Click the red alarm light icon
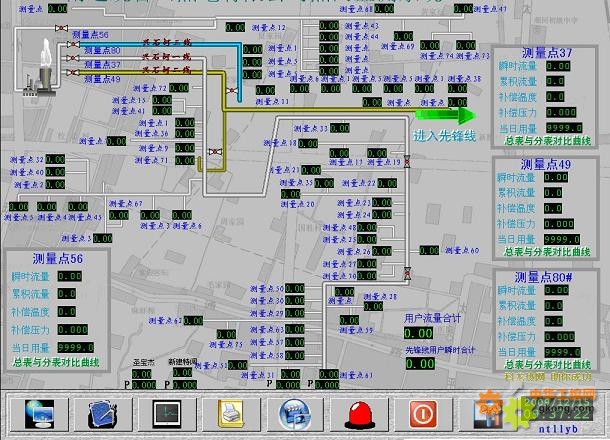 tap(360, 415)
